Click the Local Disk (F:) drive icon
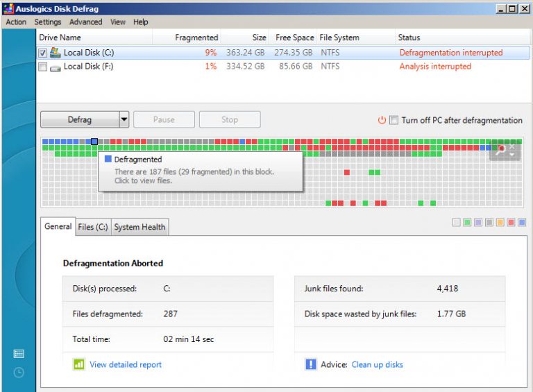Viewport: 533px width, 392px height. tap(55, 67)
